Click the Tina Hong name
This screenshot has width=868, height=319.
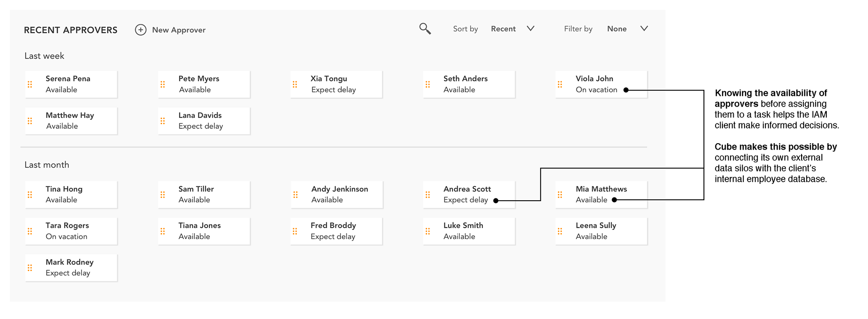click(64, 189)
